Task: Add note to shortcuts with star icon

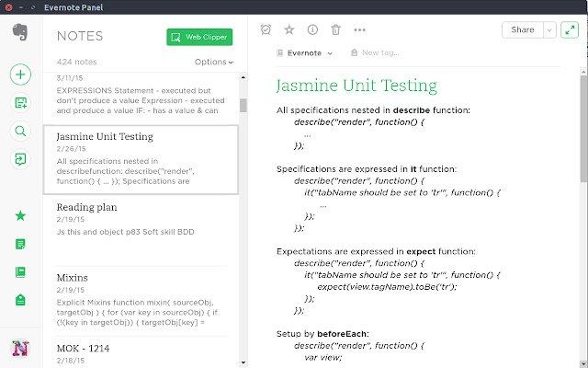Action: click(x=289, y=29)
